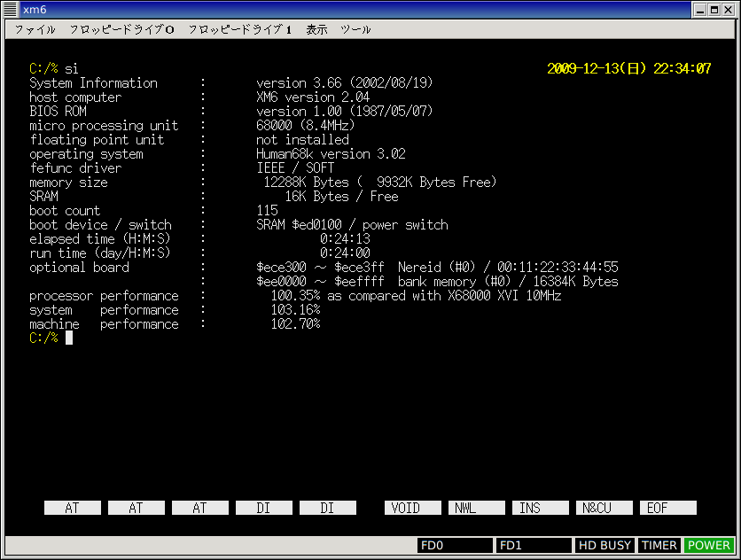The height and width of the screenshot is (560, 741).
Task: Click the 'fefunc driver' label
Action: (75, 168)
